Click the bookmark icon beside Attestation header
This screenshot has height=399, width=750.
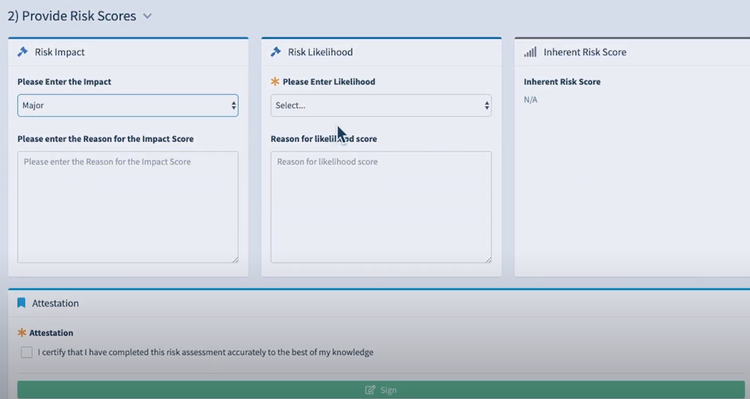pyautogui.click(x=21, y=303)
